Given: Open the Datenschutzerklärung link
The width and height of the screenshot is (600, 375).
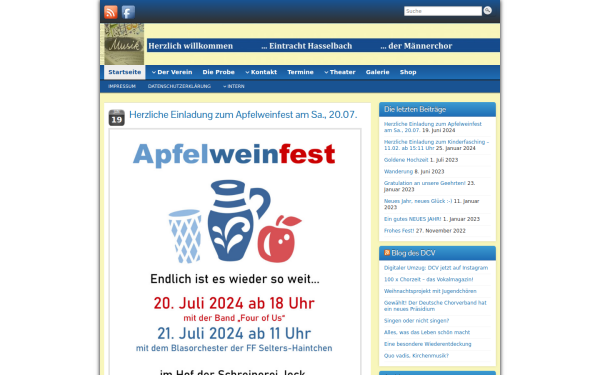Looking at the screenshot, I should 179,86.
